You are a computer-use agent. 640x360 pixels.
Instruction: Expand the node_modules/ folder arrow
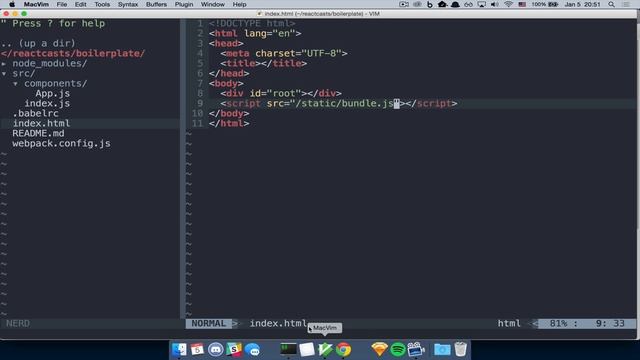coord(4,64)
